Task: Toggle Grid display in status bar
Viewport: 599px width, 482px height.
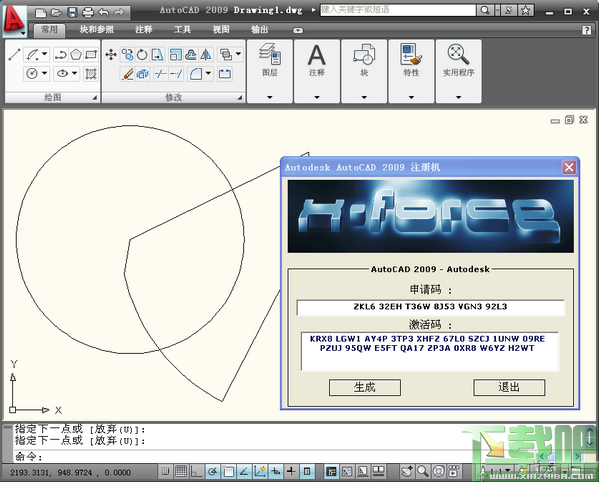Action: point(181,472)
